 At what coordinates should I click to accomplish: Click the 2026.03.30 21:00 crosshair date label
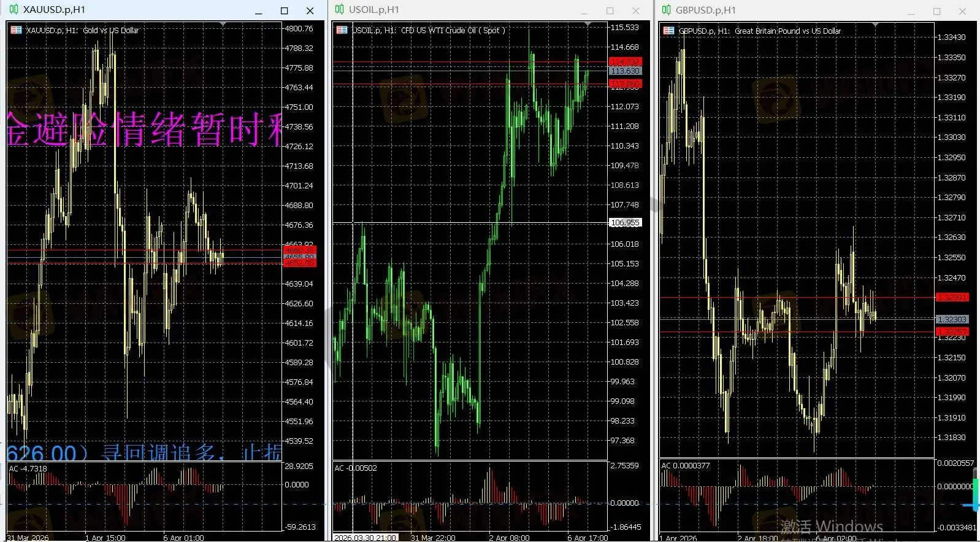(x=366, y=538)
